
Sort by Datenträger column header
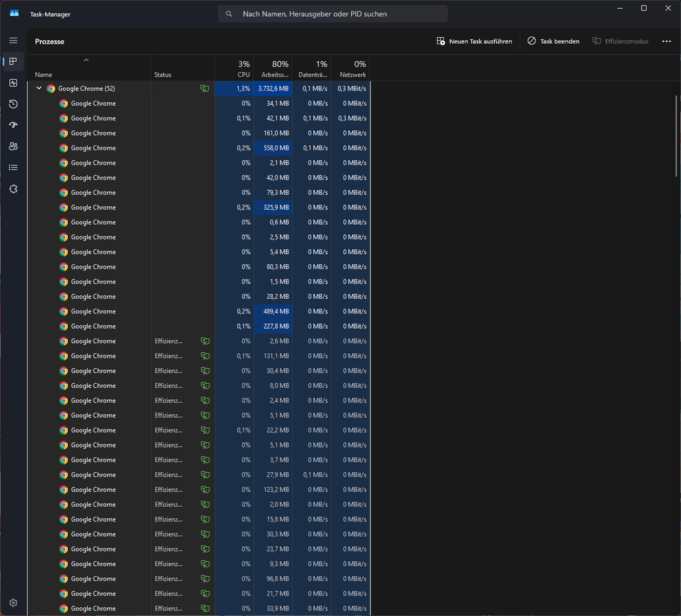coord(311,68)
